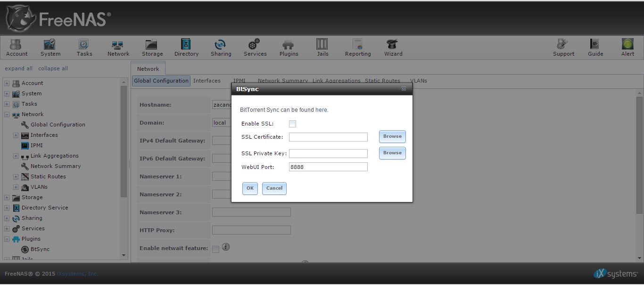Collapse the Plugins tree node
The height and width of the screenshot is (285, 644).
7,239
